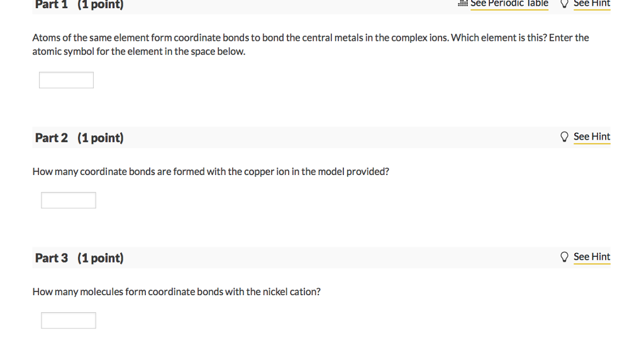Click the copper ion question text

[211, 171]
